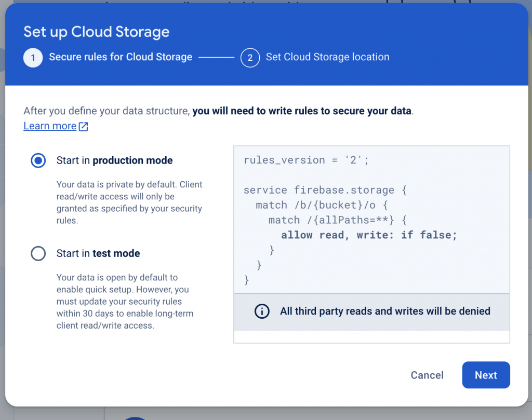Click the rules_version line in the code preview
532x420 pixels.
(x=306, y=160)
